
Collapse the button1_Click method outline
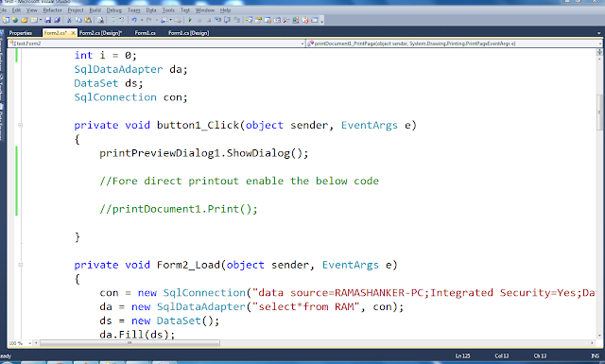click(x=21, y=125)
